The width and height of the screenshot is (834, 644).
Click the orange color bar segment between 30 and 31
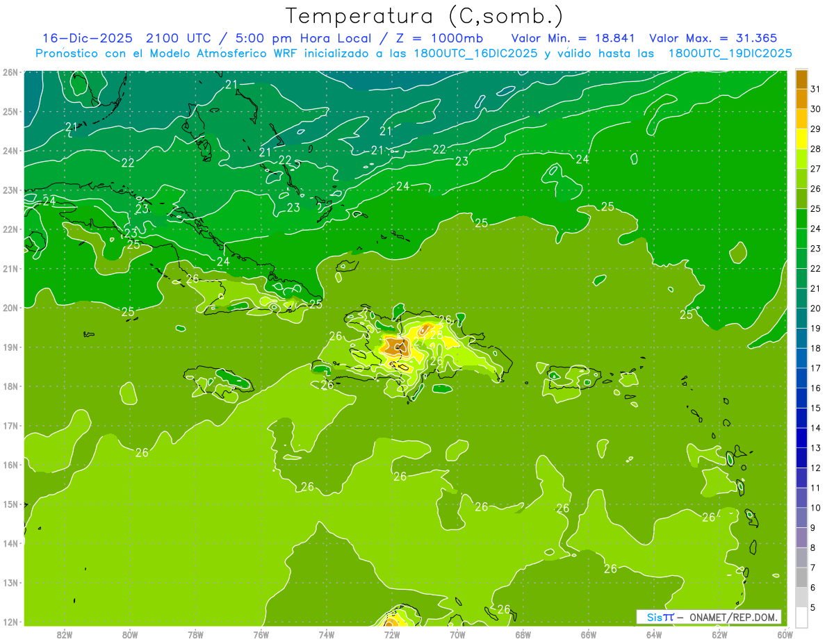[801, 99]
